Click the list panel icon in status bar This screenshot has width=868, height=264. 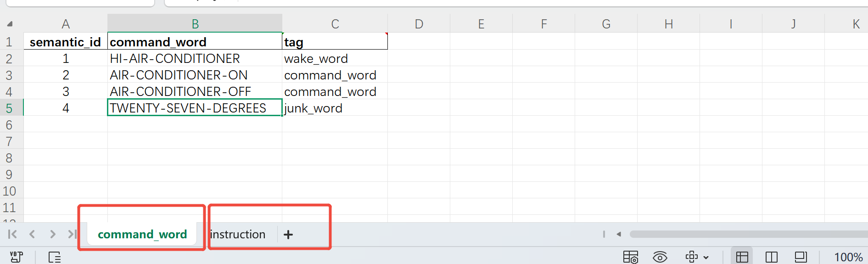[54, 257]
